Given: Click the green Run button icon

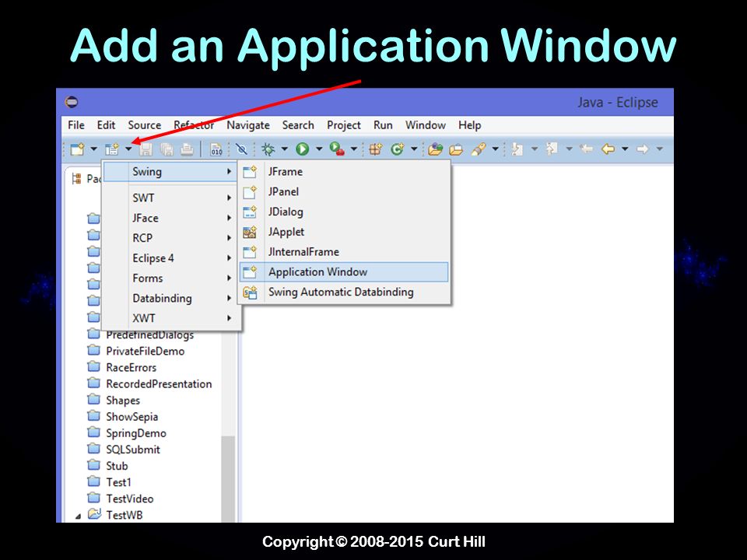Looking at the screenshot, I should tap(302, 149).
